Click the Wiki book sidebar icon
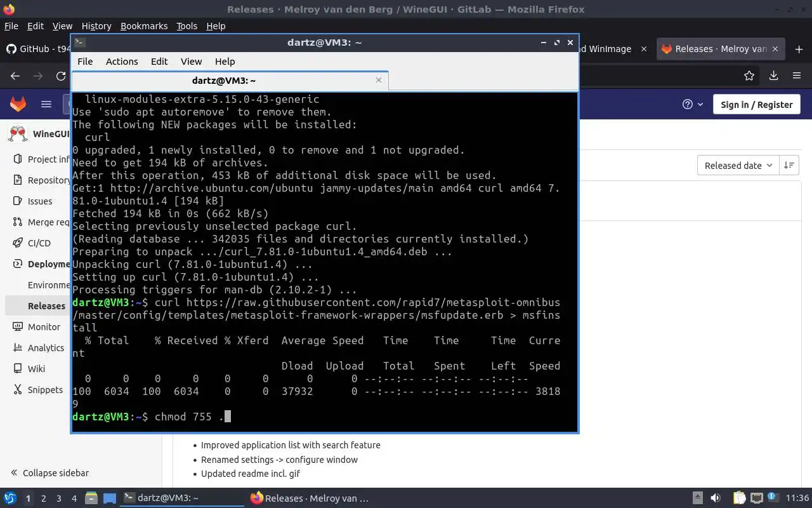This screenshot has height=508, width=812. point(17,369)
